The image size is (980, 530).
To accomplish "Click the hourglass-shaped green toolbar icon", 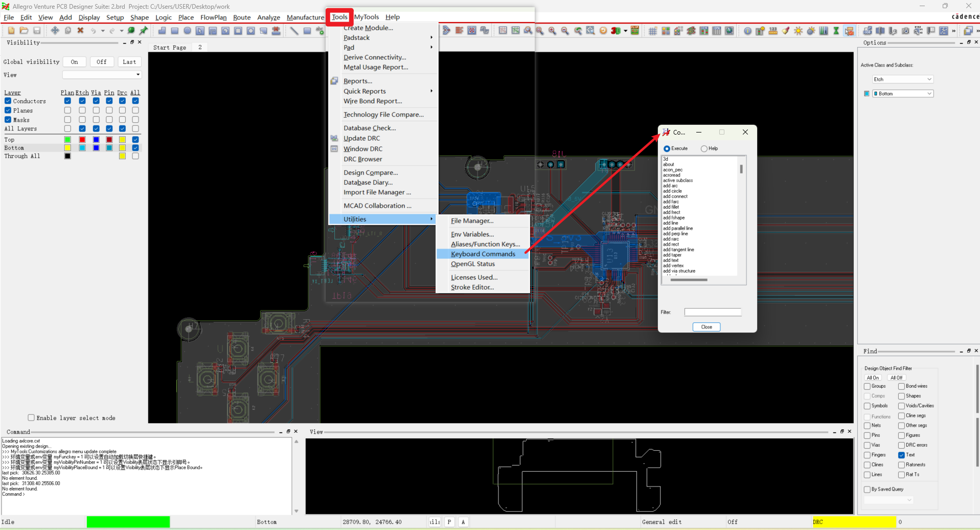I will pos(836,31).
